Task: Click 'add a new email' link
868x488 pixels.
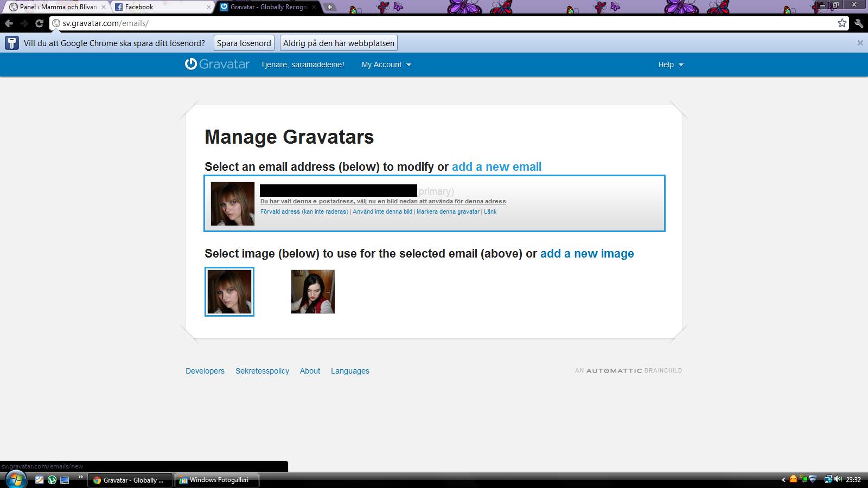Action: click(x=496, y=167)
